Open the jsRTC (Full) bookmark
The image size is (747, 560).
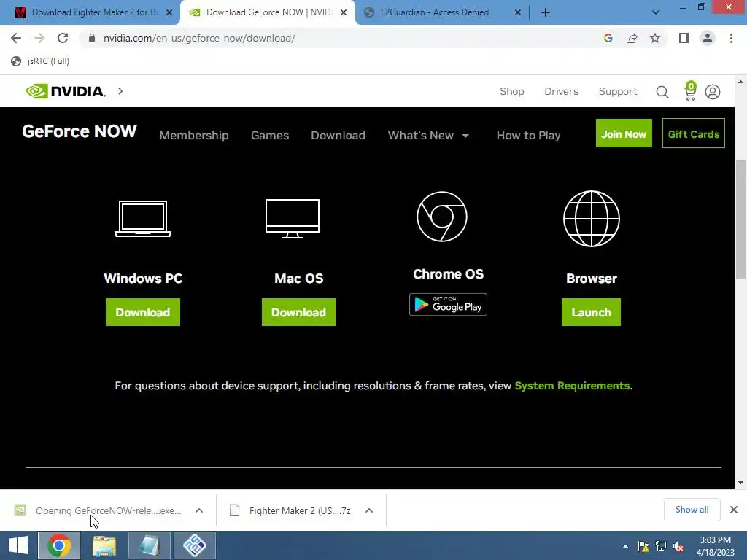click(x=41, y=61)
